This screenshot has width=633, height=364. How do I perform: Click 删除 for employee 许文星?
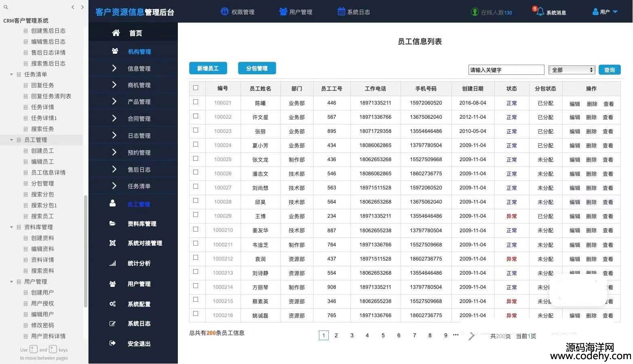(x=591, y=117)
